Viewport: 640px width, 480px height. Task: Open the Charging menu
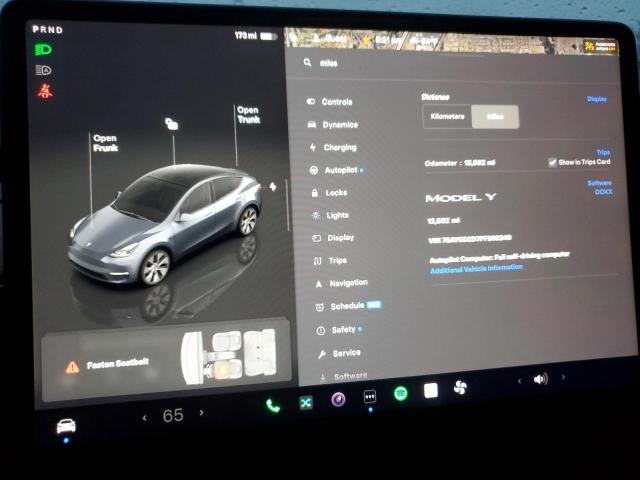click(x=333, y=147)
